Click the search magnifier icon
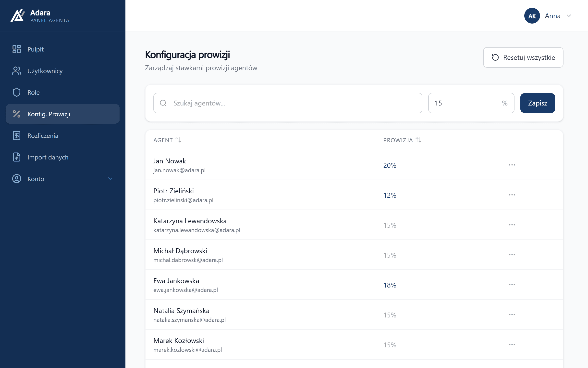This screenshot has width=588, height=368. point(163,103)
